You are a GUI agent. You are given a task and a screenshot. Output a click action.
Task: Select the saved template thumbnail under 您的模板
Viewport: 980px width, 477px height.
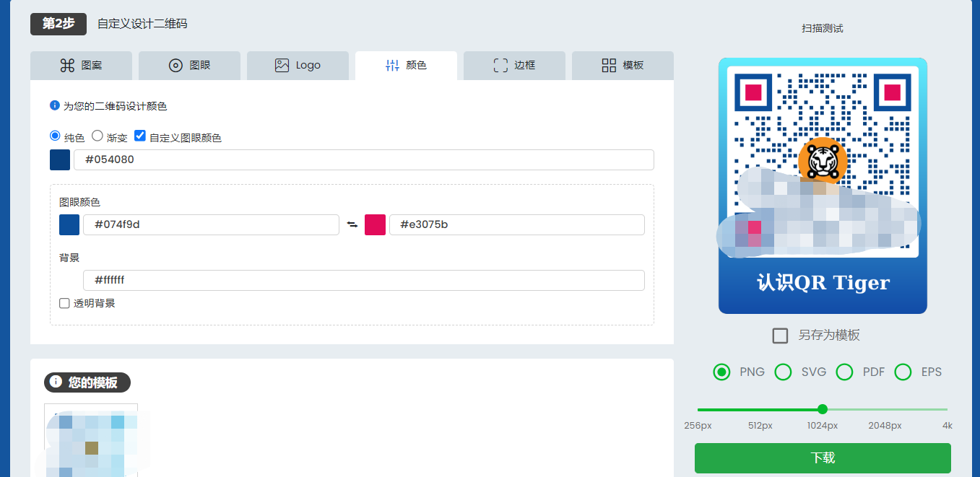[91, 440]
